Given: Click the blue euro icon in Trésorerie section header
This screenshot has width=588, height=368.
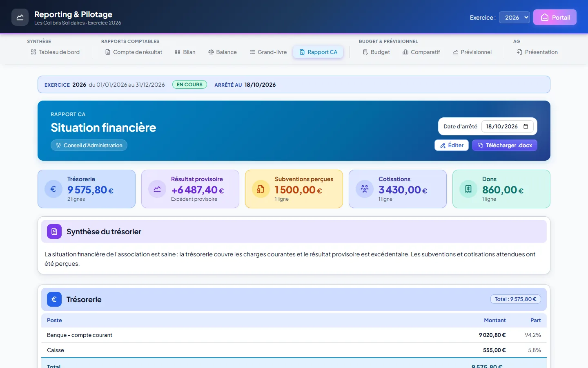Looking at the screenshot, I should coord(54,299).
